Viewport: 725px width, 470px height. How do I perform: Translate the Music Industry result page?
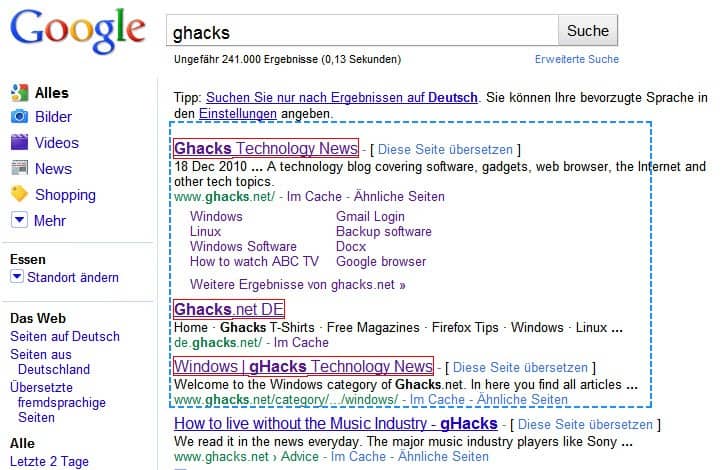585,425
